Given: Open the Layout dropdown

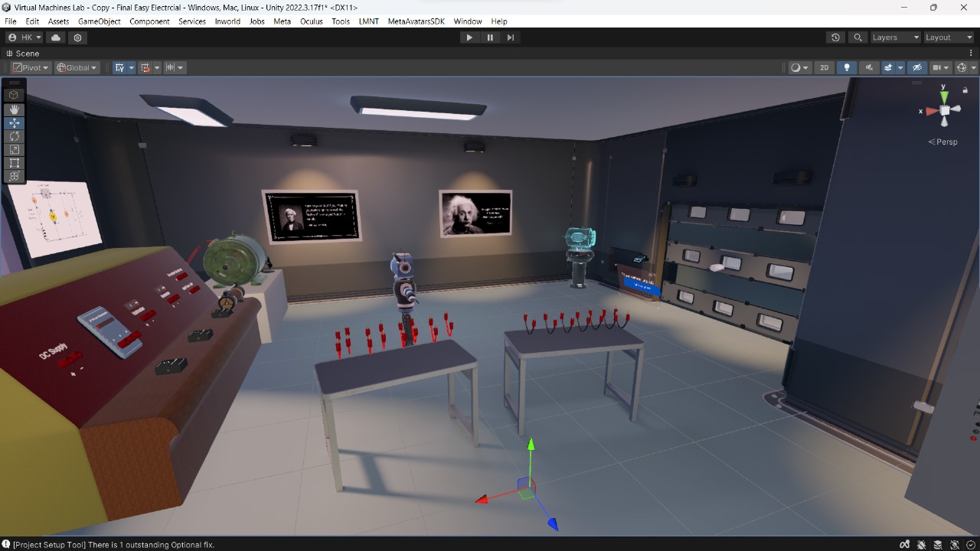Looking at the screenshot, I should pyautogui.click(x=948, y=37).
